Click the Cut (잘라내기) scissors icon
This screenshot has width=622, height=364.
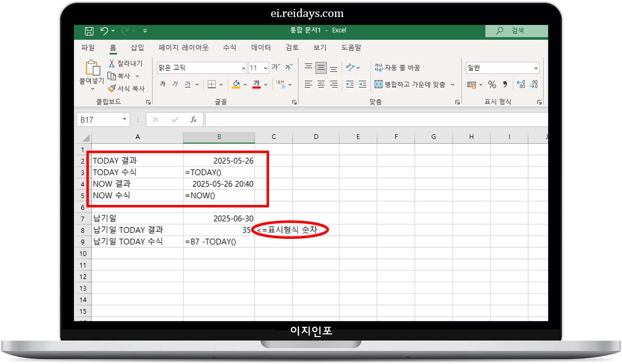[112, 63]
